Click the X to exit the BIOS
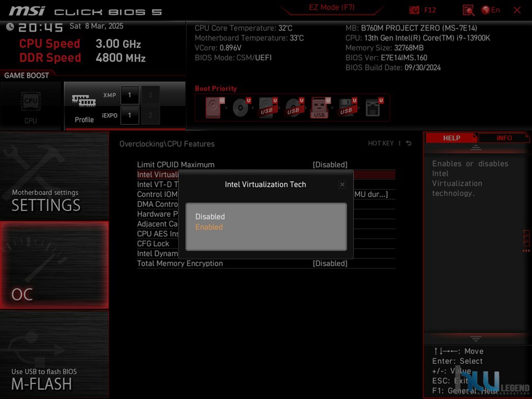Screen dimensions: 532x399 [517, 10]
